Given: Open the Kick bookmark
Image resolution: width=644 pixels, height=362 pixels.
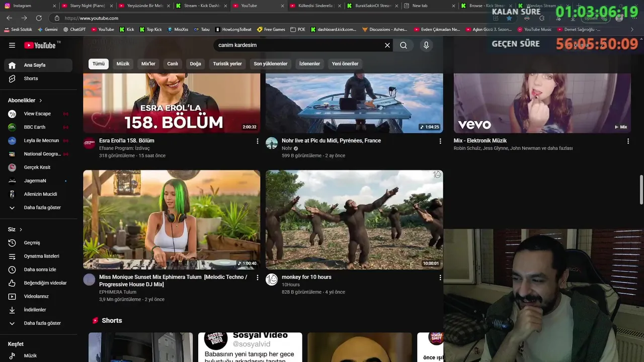Looking at the screenshot, I should [x=127, y=30].
